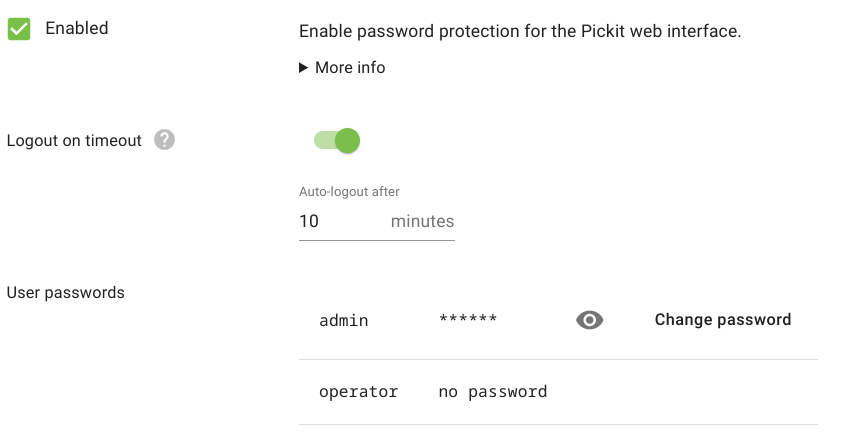The width and height of the screenshot is (842, 441).
Task: Select the operator username entry
Action: click(358, 392)
